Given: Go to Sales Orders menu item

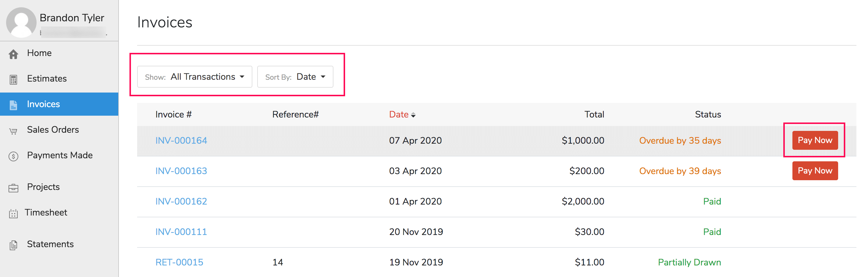Looking at the screenshot, I should click(x=53, y=130).
